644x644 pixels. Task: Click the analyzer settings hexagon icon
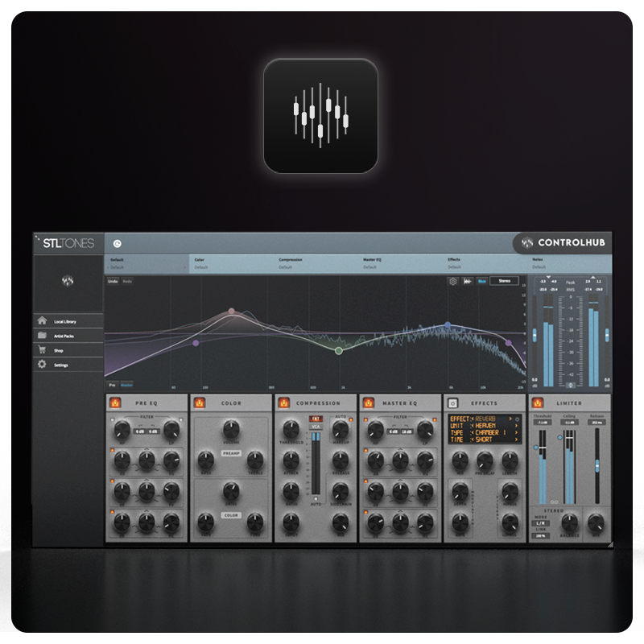point(453,282)
